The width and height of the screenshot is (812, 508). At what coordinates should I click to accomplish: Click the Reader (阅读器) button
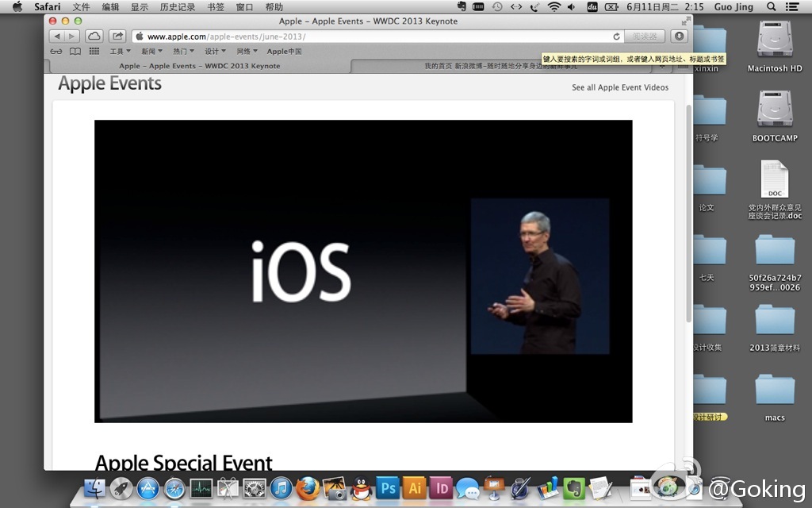[x=644, y=37]
